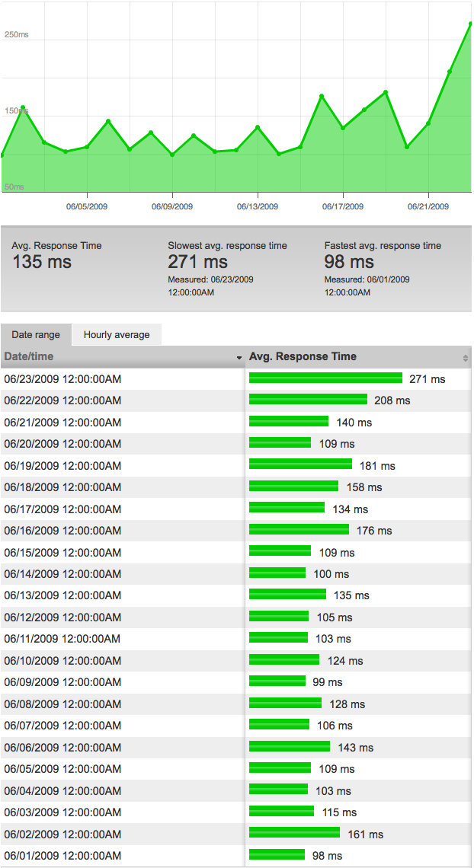Click the chart peak data point at 271ms

tap(470, 24)
